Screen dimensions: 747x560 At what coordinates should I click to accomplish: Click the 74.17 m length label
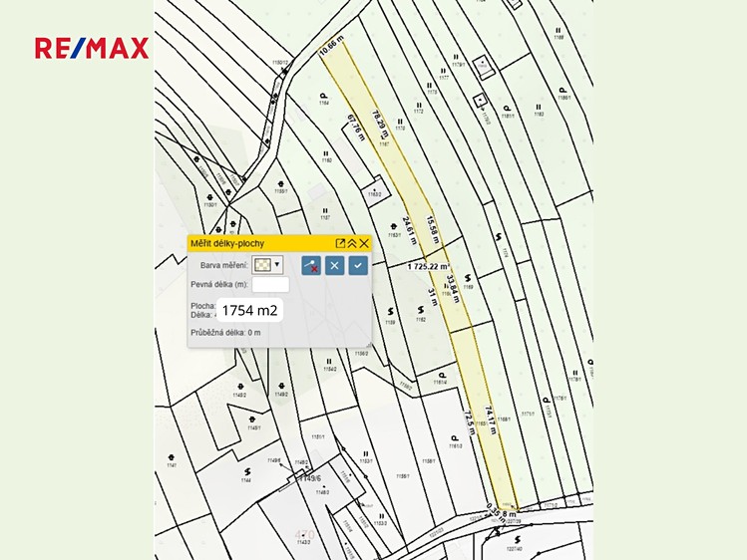point(491,420)
